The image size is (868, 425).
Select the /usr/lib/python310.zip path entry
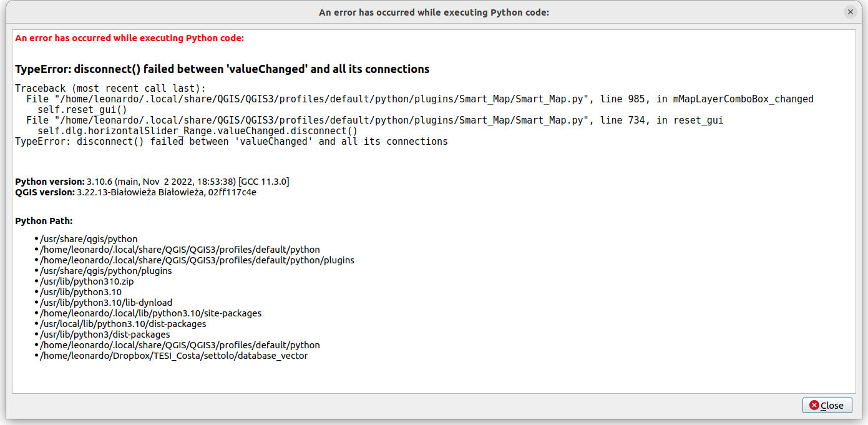point(87,281)
